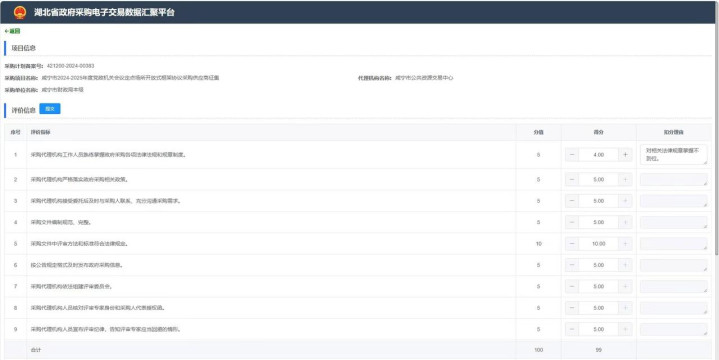Increase the score for indicator row 6
719x360 pixels.
click(625, 265)
